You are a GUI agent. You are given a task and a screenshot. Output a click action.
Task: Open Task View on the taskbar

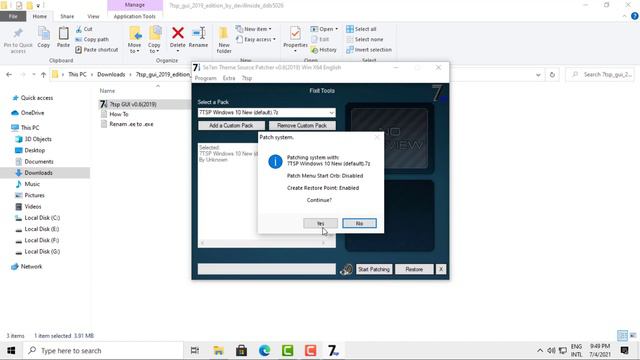click(x=195, y=351)
